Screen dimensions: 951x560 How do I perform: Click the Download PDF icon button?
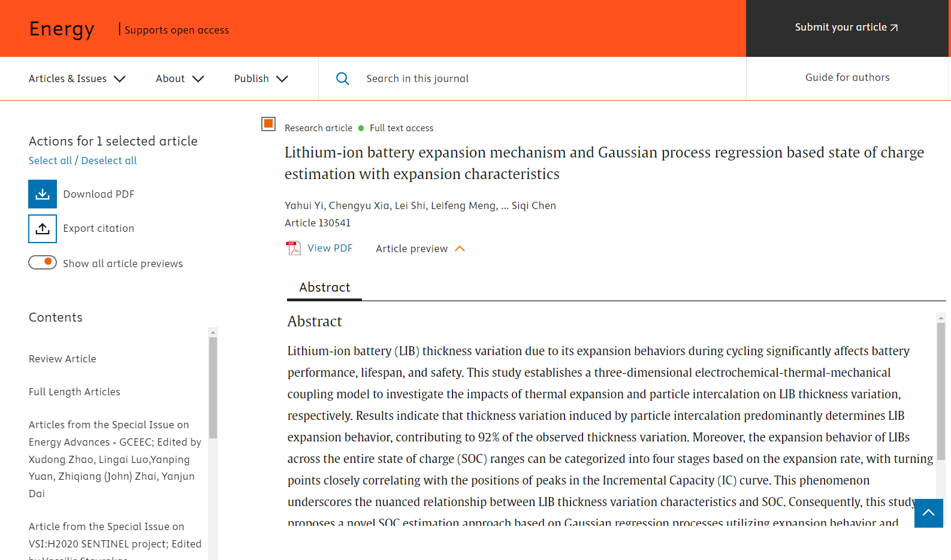tap(43, 194)
